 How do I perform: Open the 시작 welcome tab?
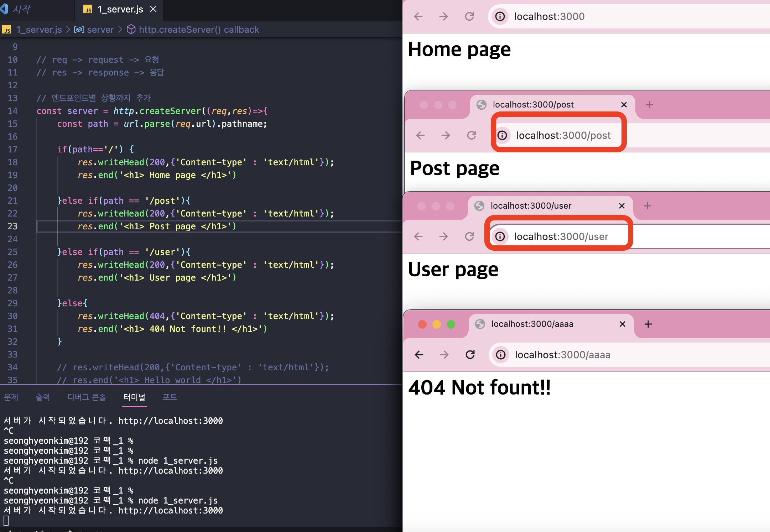pyautogui.click(x=21, y=9)
